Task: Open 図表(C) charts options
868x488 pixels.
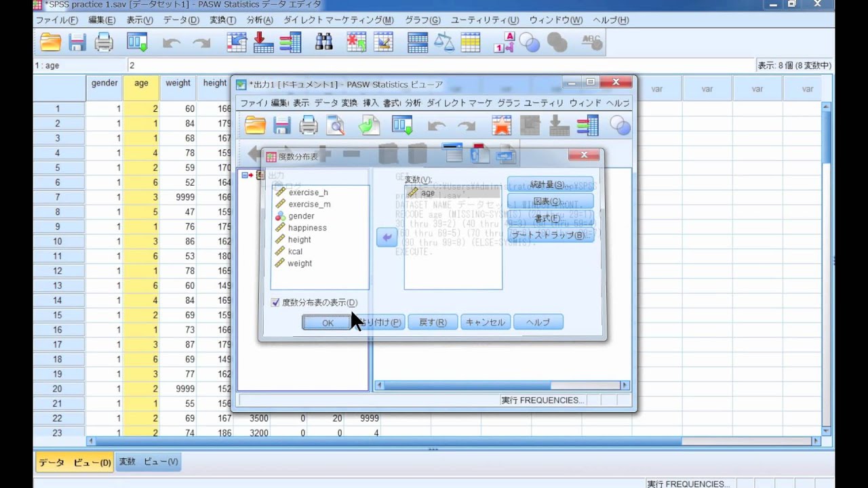Action: pyautogui.click(x=550, y=201)
